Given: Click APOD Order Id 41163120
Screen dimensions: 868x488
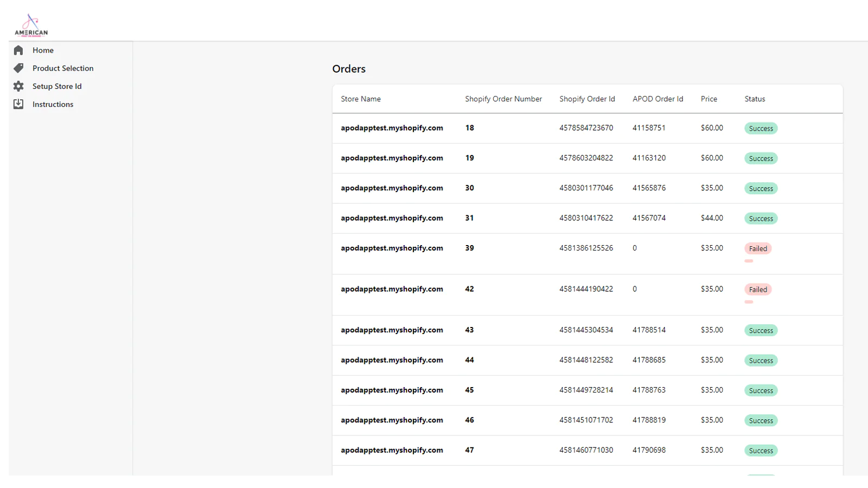Looking at the screenshot, I should tap(649, 158).
